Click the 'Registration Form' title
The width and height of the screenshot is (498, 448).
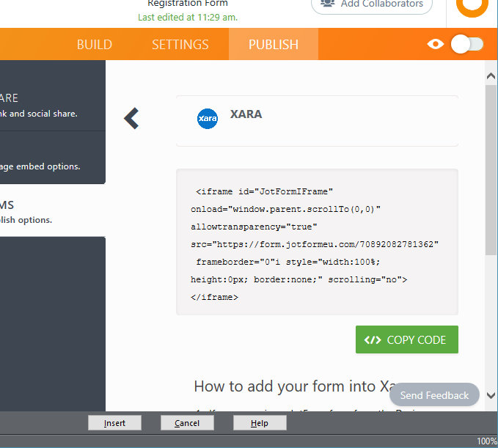point(188,4)
